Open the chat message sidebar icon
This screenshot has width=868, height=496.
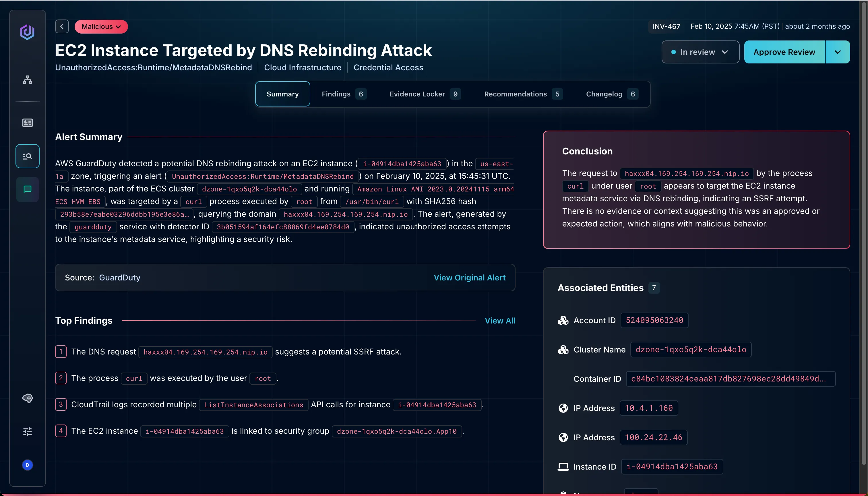(x=27, y=189)
